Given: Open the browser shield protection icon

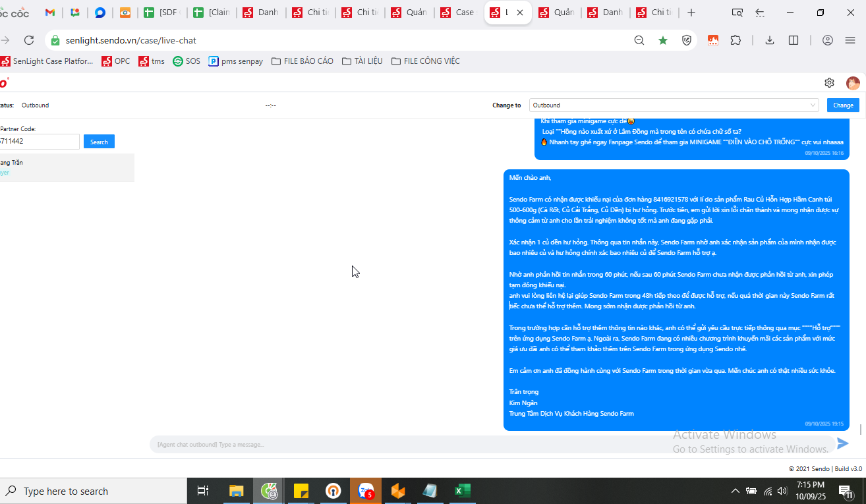Looking at the screenshot, I should point(687,40).
